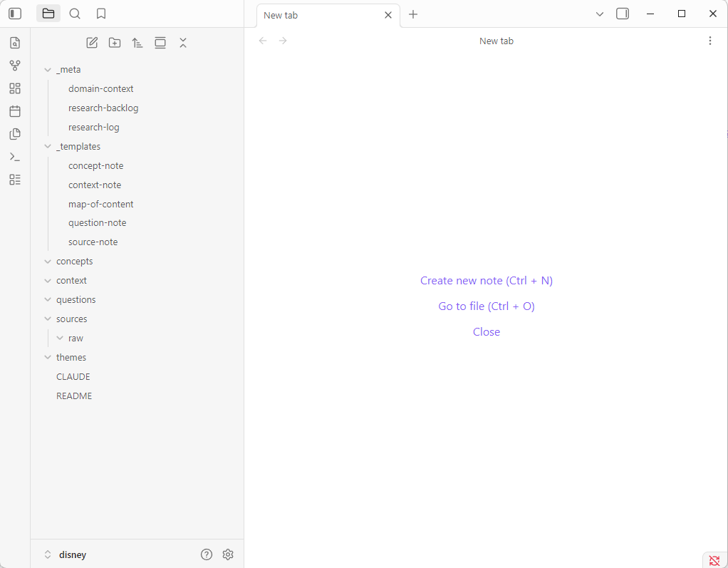The height and width of the screenshot is (568, 728).
Task: Collapse the _templates folder
Action: click(x=48, y=147)
